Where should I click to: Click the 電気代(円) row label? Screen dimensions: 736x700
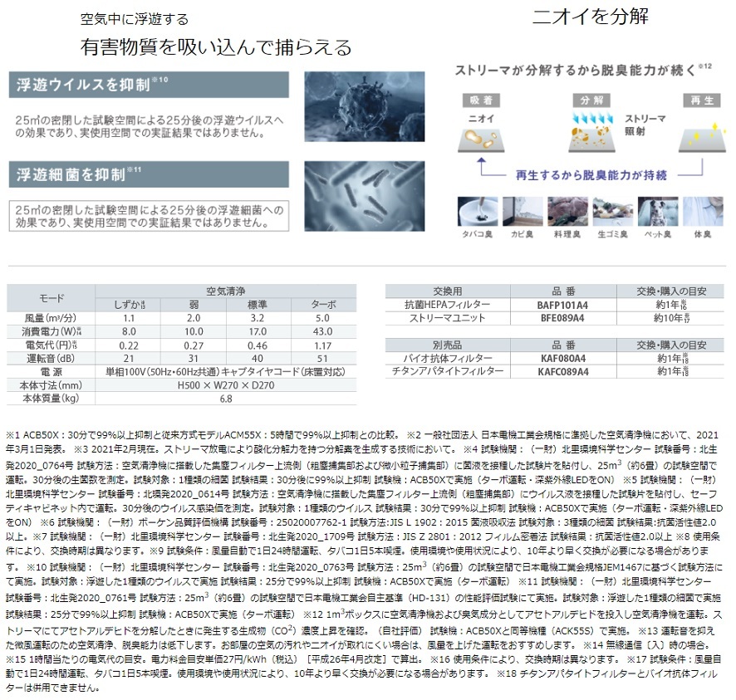[52, 345]
